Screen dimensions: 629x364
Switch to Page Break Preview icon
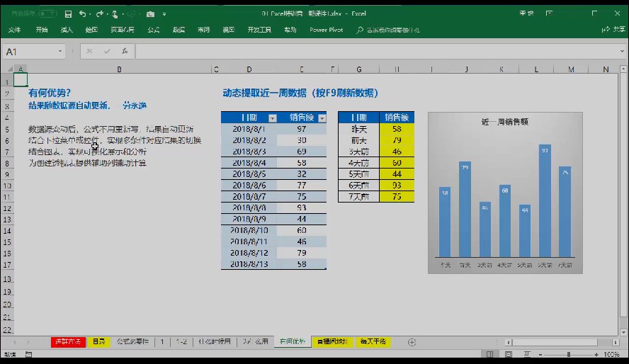(x=527, y=354)
